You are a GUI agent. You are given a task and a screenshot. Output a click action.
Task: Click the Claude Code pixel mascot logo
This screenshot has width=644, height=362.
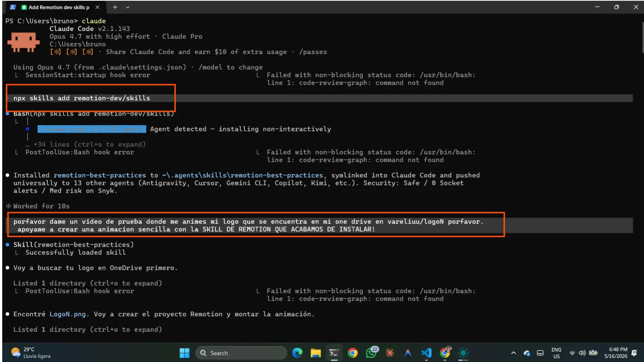pos(23,42)
